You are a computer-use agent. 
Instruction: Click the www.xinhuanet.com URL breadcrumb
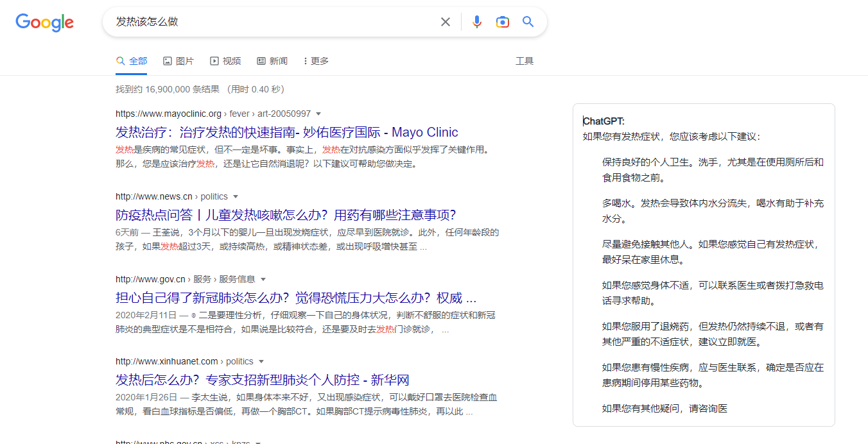(x=184, y=361)
